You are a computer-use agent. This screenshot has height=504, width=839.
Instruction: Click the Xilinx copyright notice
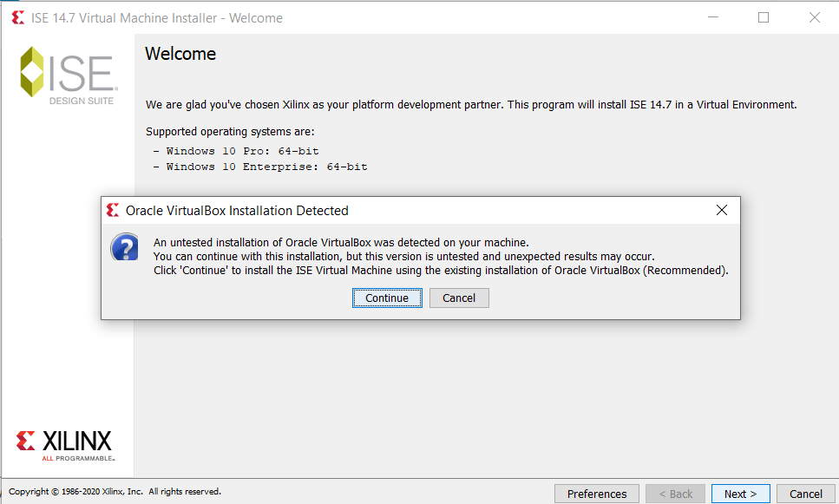point(115,492)
